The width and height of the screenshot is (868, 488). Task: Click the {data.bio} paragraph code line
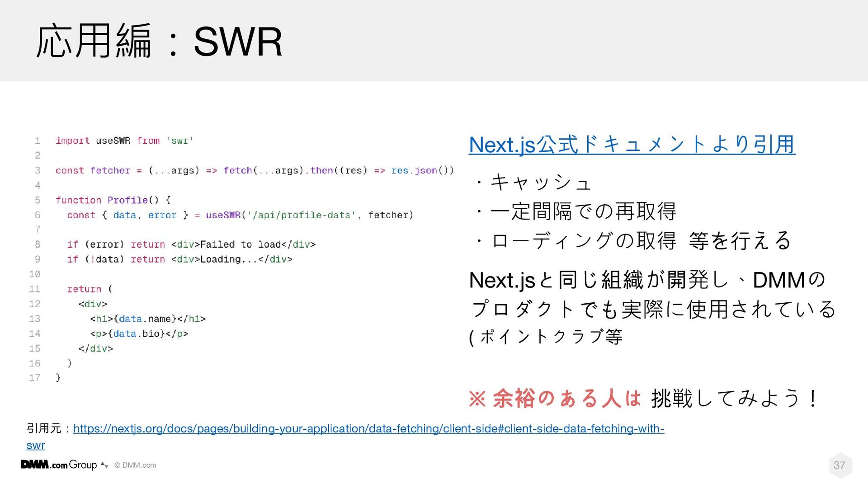click(x=139, y=334)
